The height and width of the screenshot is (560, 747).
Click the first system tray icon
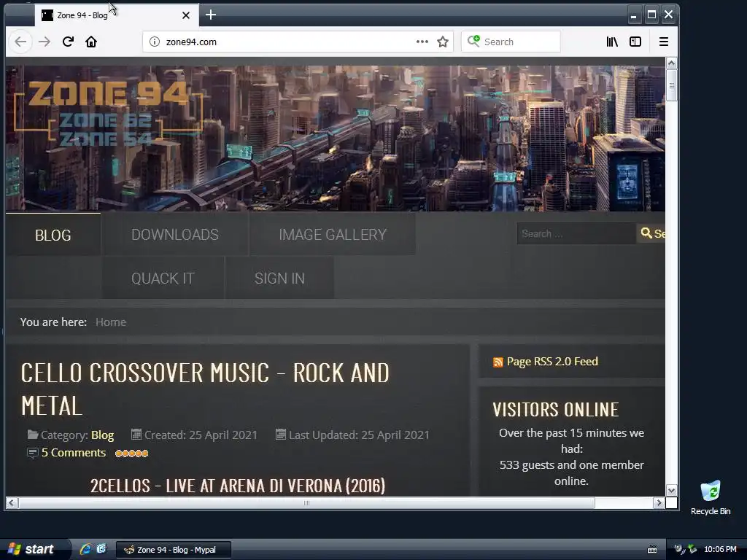(679, 550)
